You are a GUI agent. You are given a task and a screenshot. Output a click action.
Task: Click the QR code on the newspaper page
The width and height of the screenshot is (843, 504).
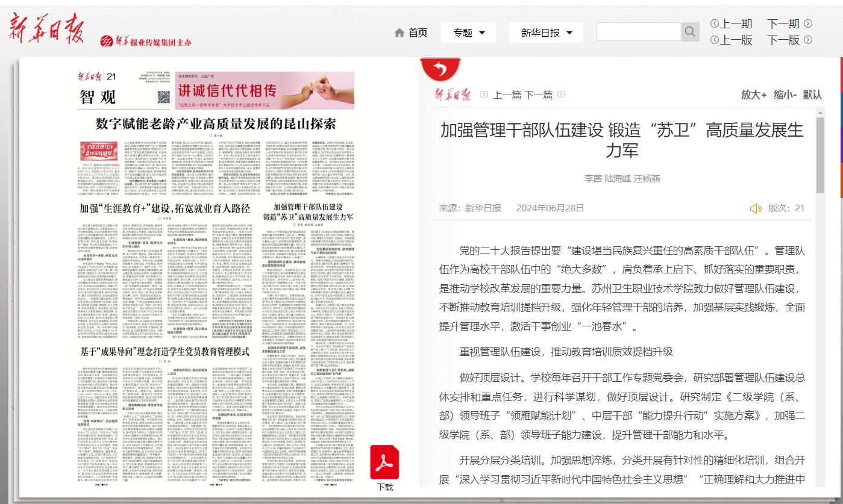(164, 96)
